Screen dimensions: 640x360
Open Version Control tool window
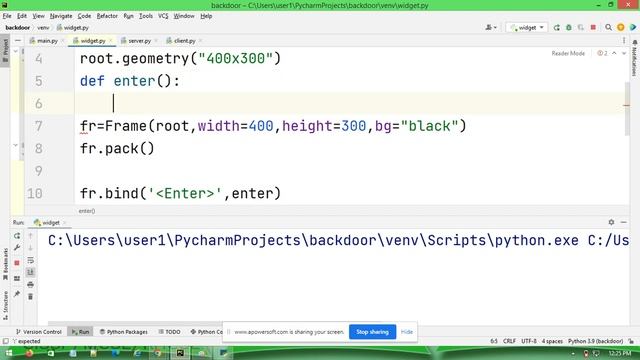pos(39,332)
